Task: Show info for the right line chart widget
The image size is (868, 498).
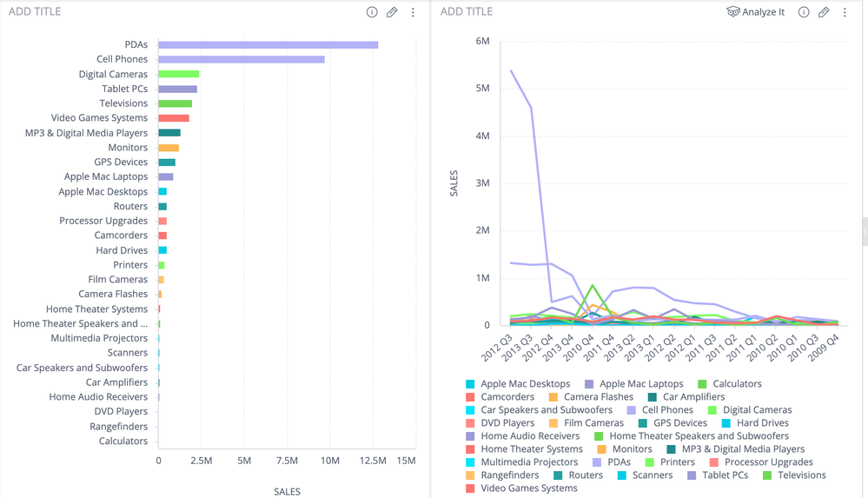Action: coord(804,12)
